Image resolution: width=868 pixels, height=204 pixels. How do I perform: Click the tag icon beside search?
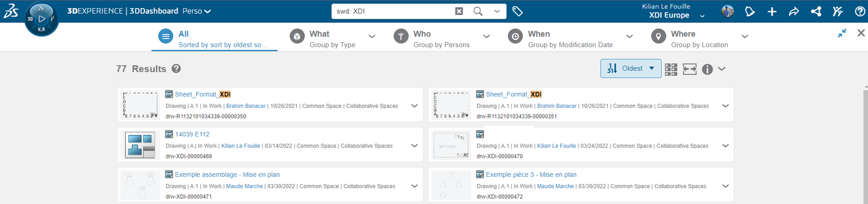517,11
